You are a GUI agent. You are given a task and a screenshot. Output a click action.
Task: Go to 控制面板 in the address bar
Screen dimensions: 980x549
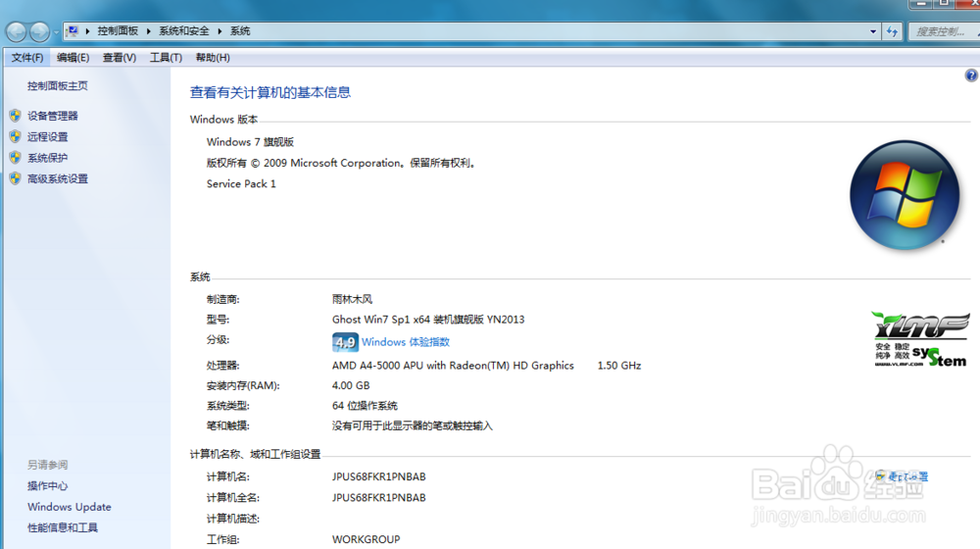pyautogui.click(x=118, y=30)
